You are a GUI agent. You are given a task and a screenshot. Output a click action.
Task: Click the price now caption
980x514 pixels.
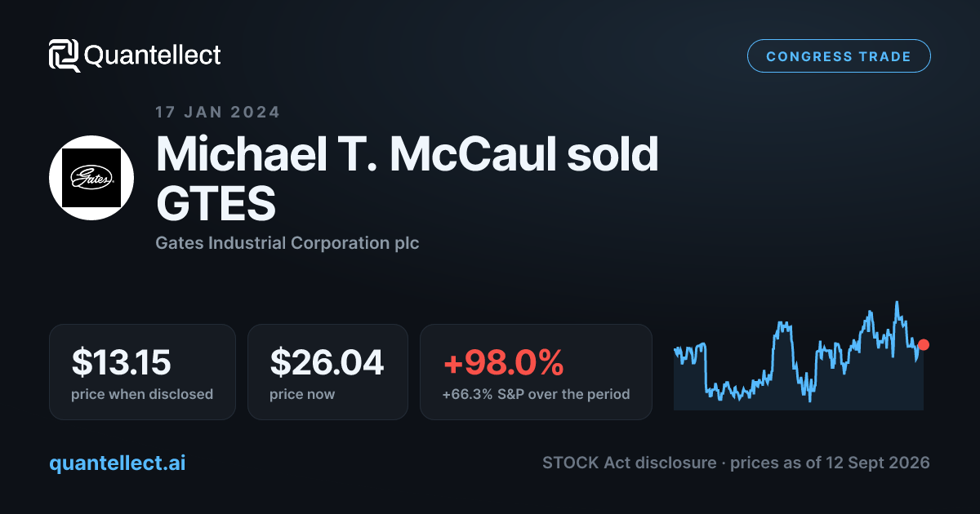(302, 394)
